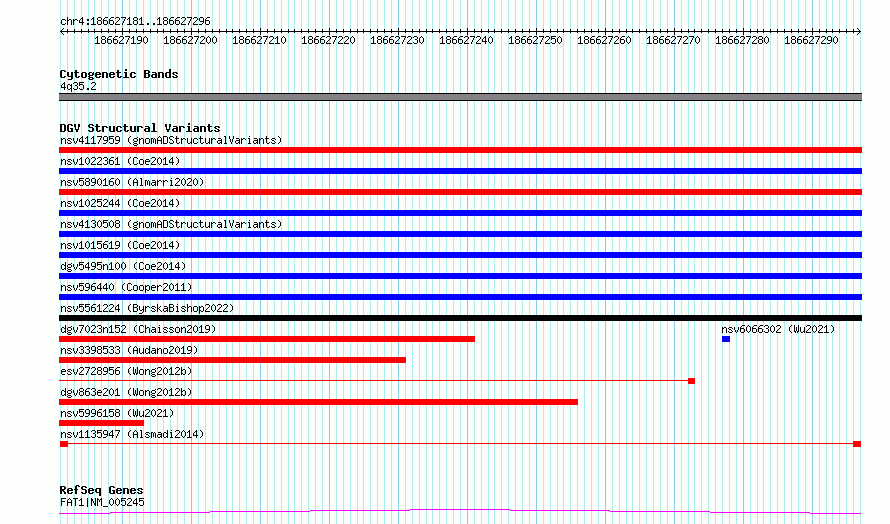Viewport: 890px width, 524px height.
Task: Open variant nsv5996158 (Wu2021) label
Action: 117,413
